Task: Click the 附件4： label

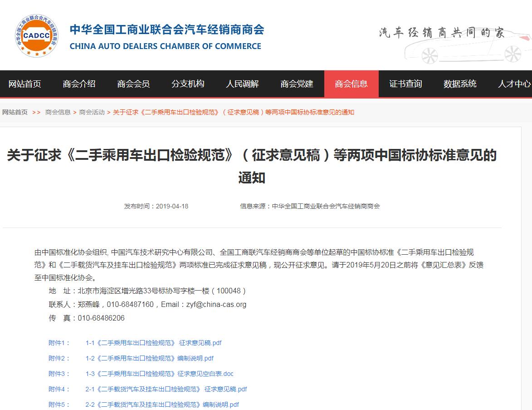Action: (x=59, y=389)
